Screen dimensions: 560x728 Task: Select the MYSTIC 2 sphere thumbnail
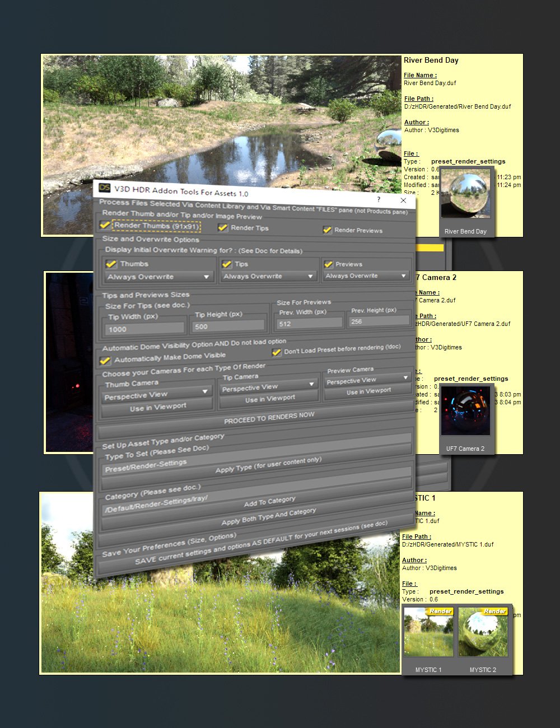(x=483, y=632)
